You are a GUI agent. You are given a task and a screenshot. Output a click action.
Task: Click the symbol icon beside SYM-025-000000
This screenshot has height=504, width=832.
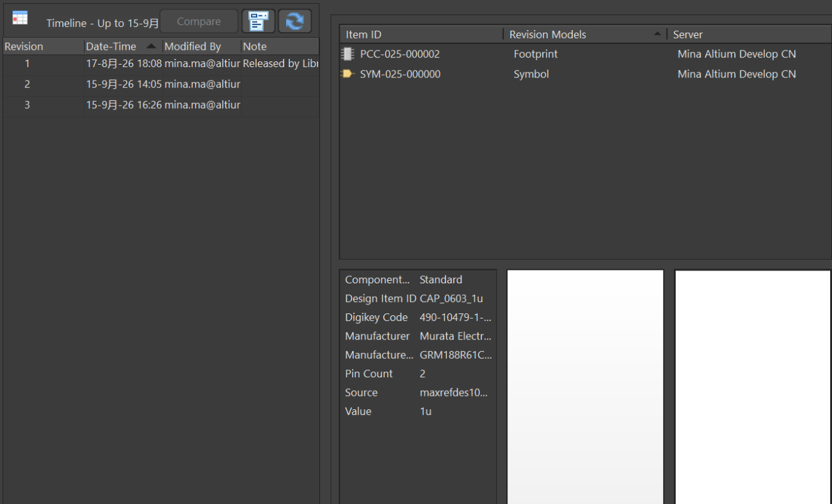click(x=348, y=74)
